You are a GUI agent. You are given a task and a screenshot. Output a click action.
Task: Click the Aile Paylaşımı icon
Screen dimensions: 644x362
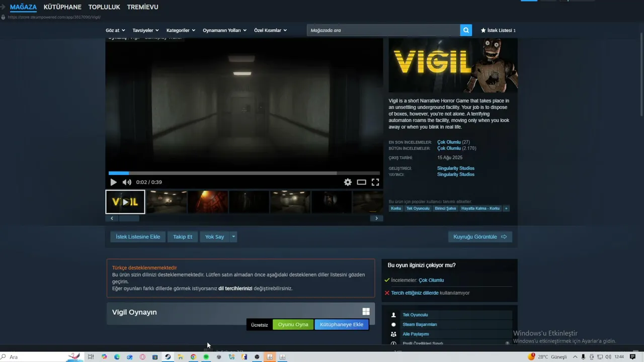(x=393, y=334)
